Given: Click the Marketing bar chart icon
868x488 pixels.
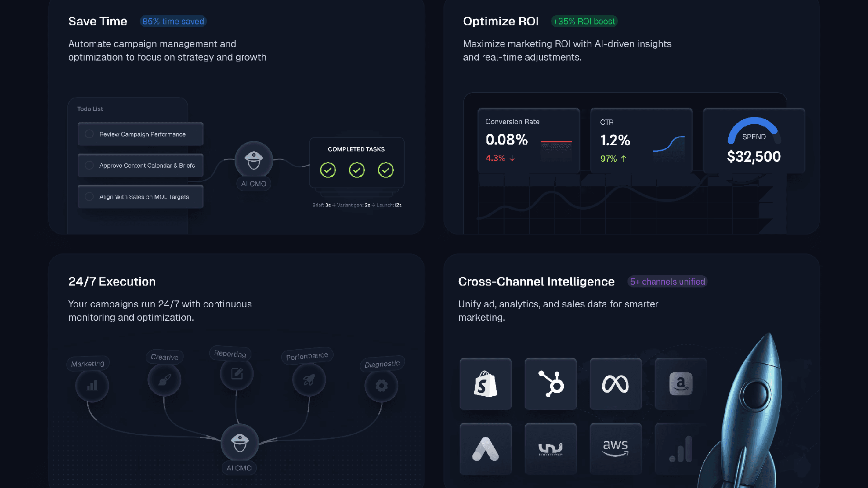Looking at the screenshot, I should coord(92,385).
